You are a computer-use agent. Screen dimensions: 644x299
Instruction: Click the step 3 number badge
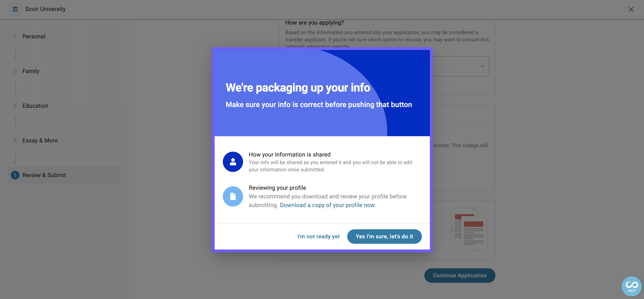pos(15,106)
